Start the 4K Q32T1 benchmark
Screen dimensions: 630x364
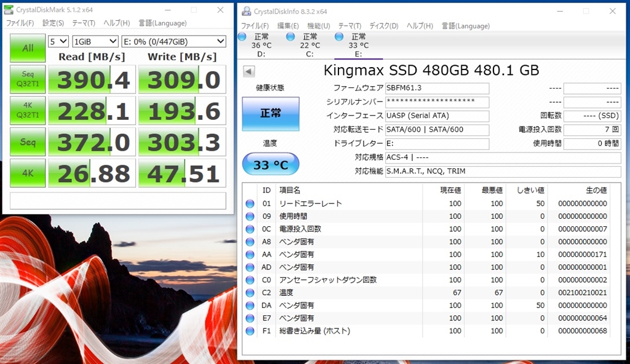(28, 111)
